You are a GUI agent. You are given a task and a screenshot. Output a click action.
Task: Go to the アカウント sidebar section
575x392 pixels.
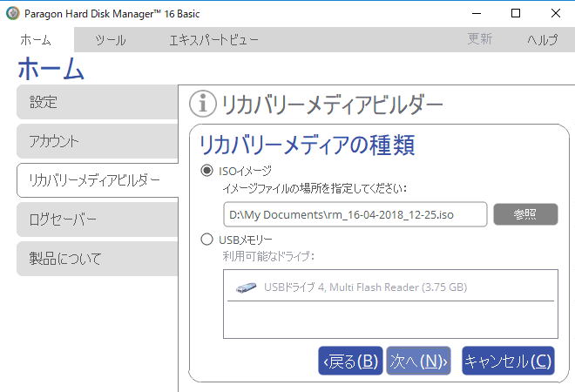coord(96,141)
